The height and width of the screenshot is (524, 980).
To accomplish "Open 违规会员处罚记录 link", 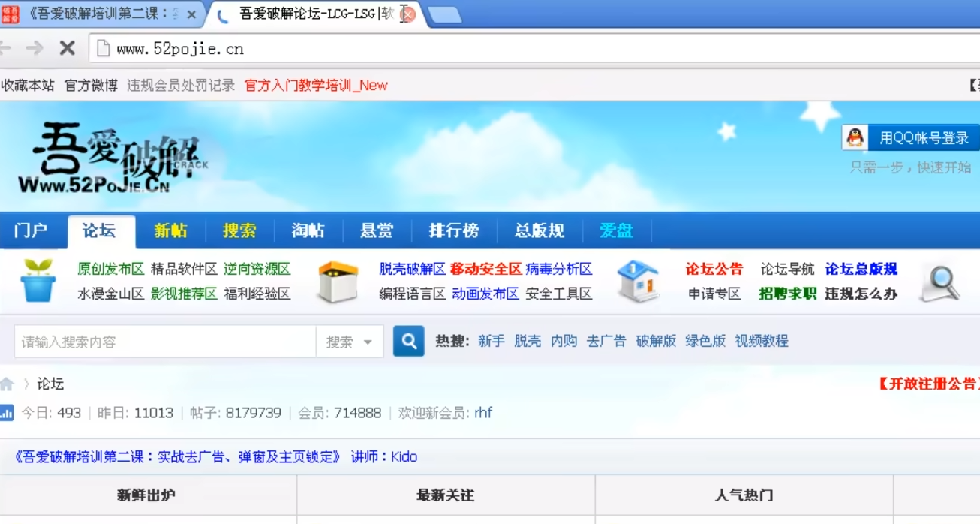I will tap(181, 85).
